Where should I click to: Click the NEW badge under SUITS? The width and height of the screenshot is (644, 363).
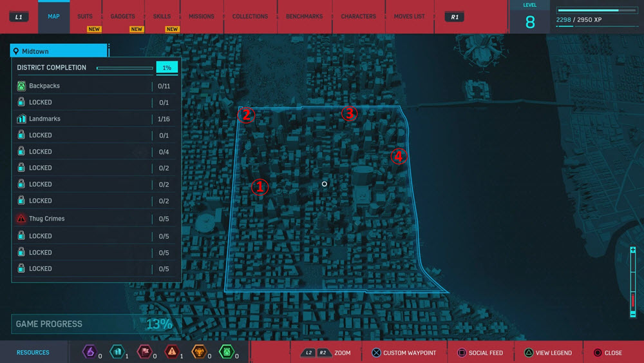click(94, 29)
